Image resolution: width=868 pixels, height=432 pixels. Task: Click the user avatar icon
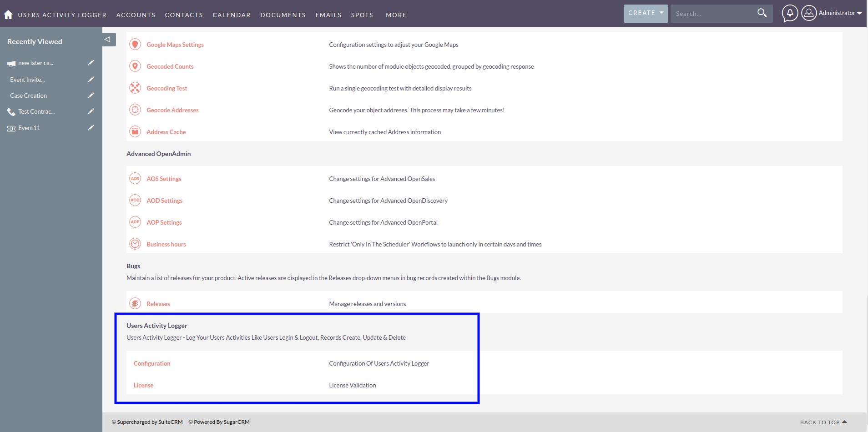[809, 13]
